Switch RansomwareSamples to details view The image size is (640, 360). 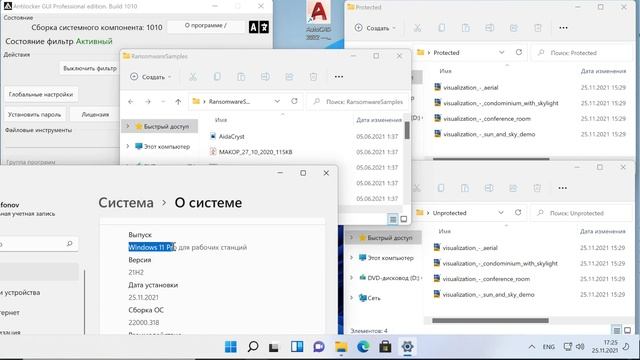point(393,219)
